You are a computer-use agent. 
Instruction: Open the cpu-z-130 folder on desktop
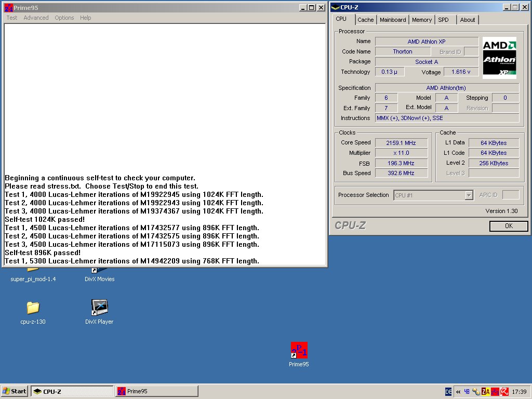click(x=33, y=308)
